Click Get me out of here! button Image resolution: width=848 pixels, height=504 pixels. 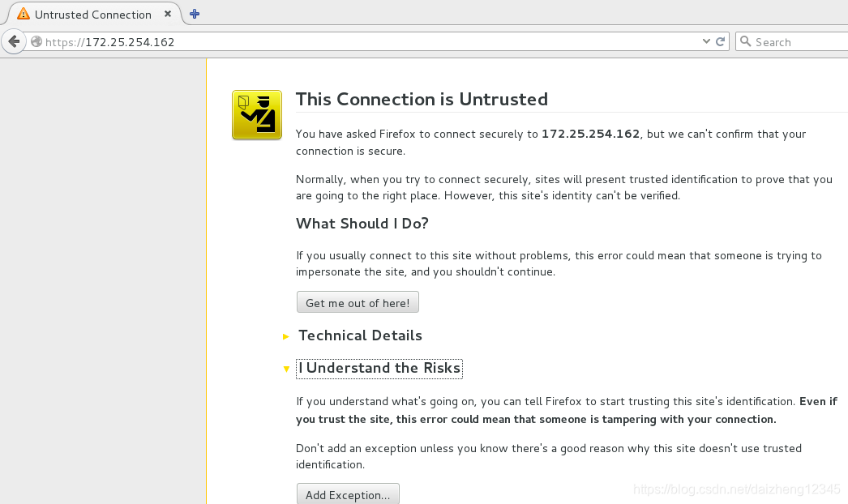(x=358, y=302)
